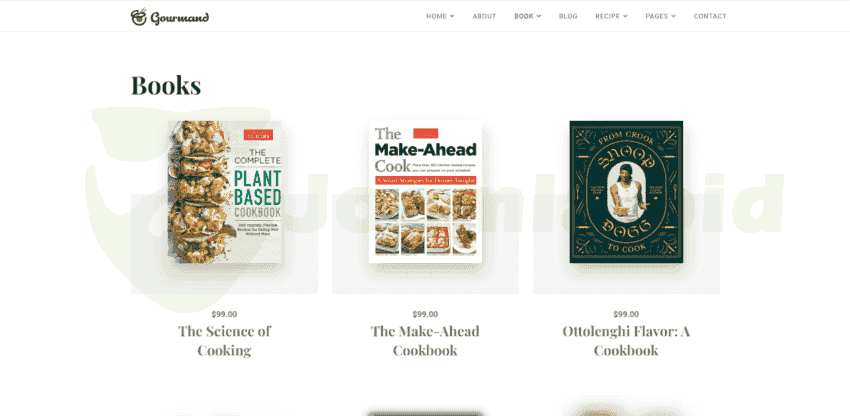850x416 pixels.
Task: Expand the Home dropdown chevron
Action: click(x=452, y=16)
